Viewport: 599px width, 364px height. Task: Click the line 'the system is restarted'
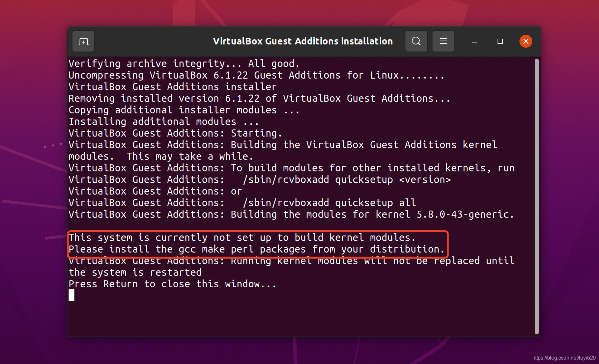point(135,272)
